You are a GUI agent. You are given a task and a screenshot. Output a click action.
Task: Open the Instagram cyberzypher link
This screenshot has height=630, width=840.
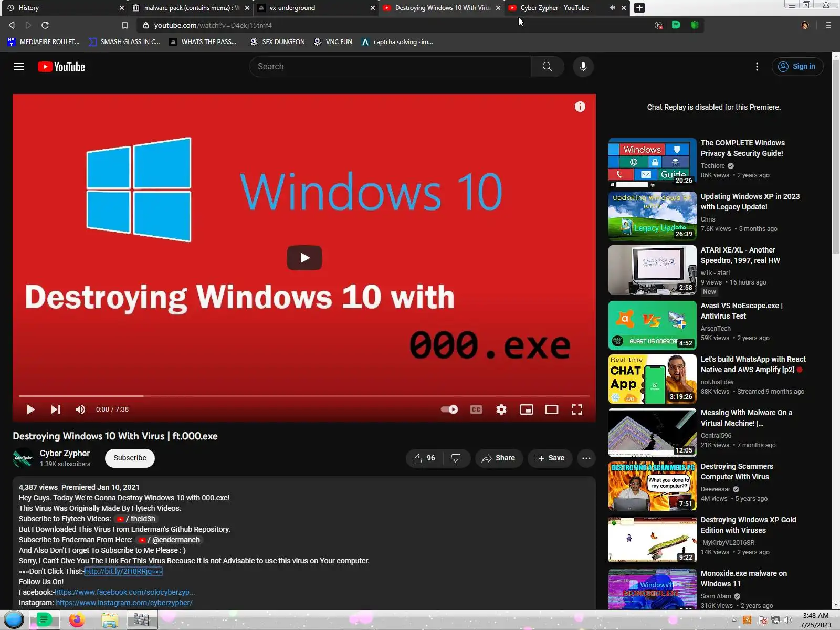click(124, 603)
